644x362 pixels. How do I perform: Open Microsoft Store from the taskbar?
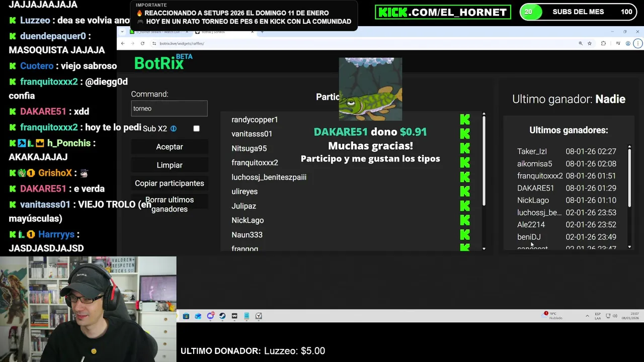point(186,316)
